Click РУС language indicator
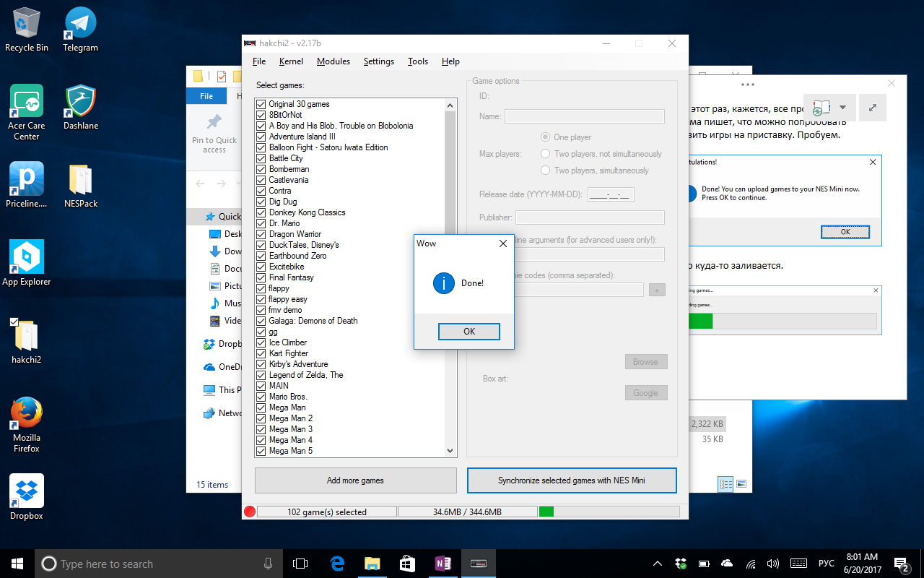The width and height of the screenshot is (924, 578). pos(826,564)
